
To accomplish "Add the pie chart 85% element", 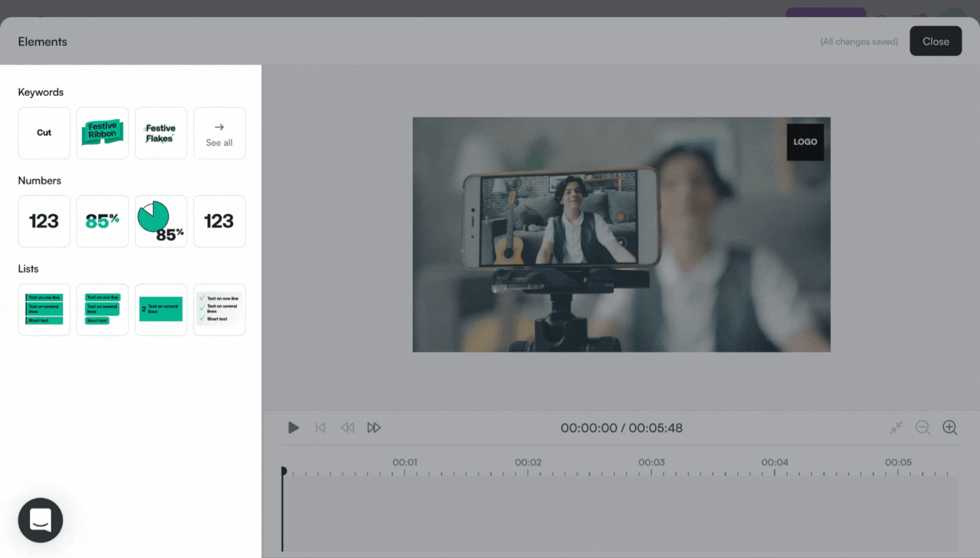I will point(161,221).
